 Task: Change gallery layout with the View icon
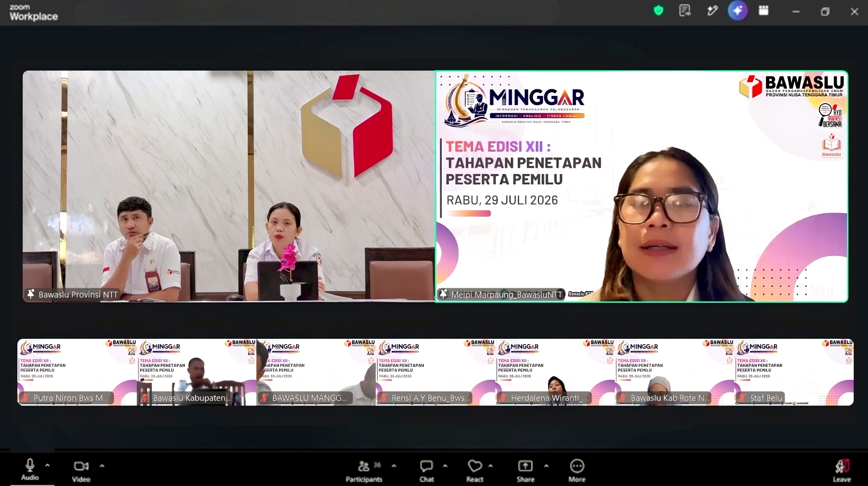point(763,11)
